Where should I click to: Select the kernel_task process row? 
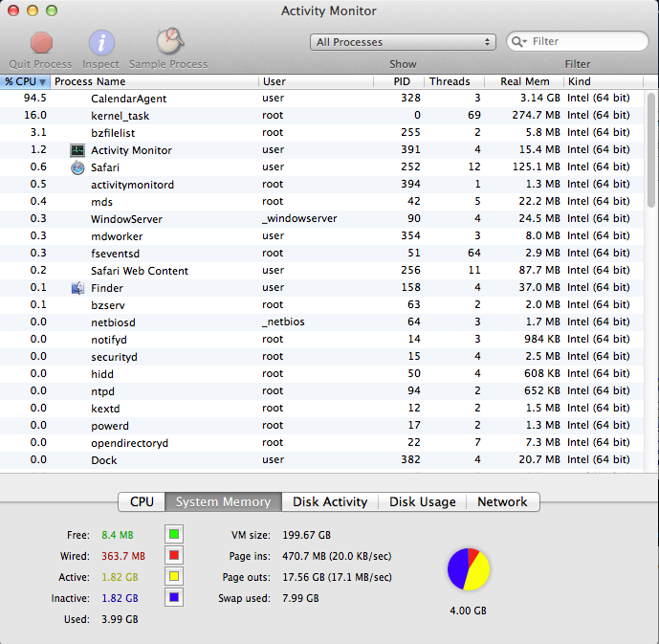tap(321, 116)
